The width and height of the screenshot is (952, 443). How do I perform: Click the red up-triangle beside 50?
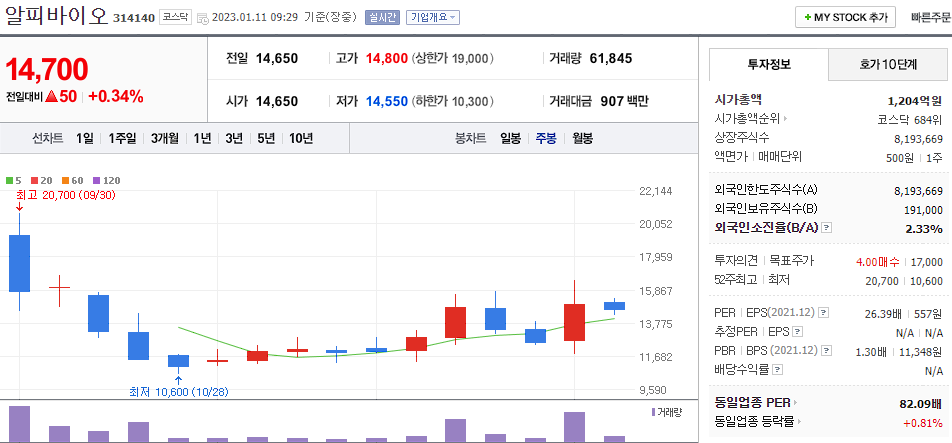[51, 96]
